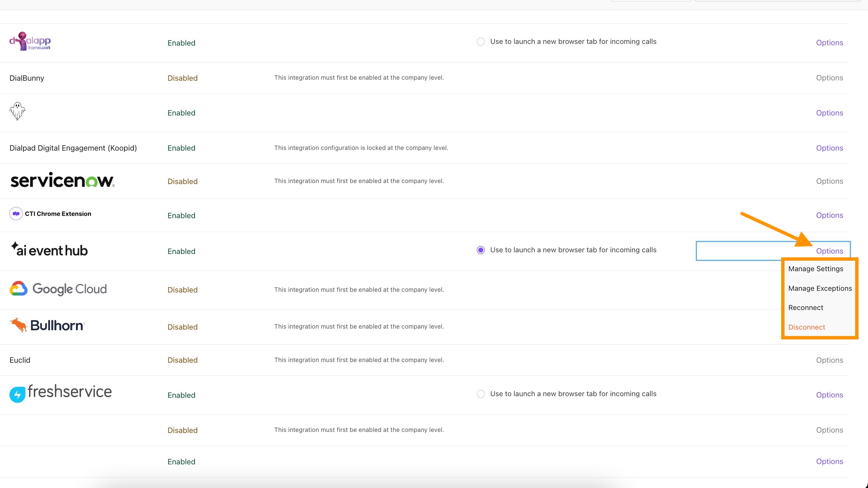Screen dimensions: 868x488
Task: Click Enabled status for dialapp framework
Action: coord(181,43)
